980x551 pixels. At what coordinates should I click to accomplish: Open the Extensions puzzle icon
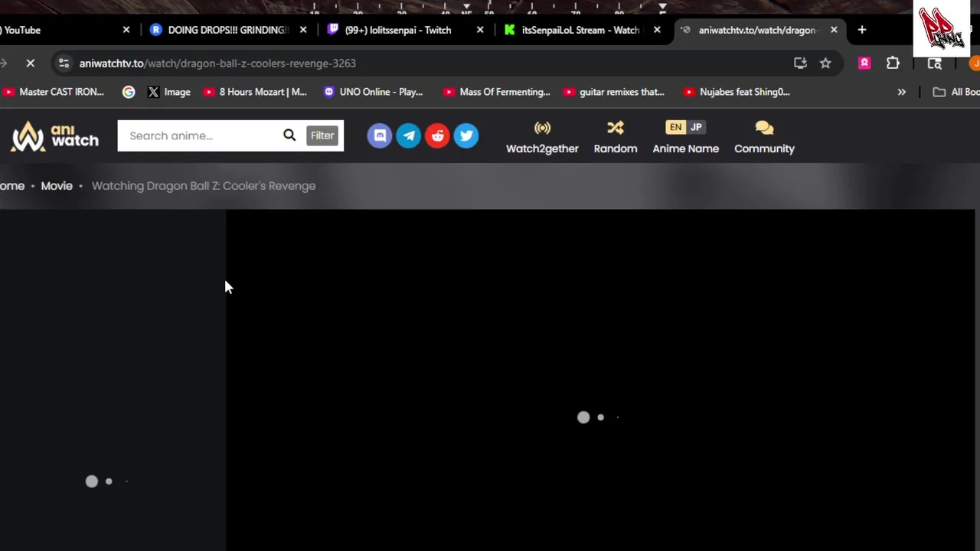pyautogui.click(x=893, y=64)
